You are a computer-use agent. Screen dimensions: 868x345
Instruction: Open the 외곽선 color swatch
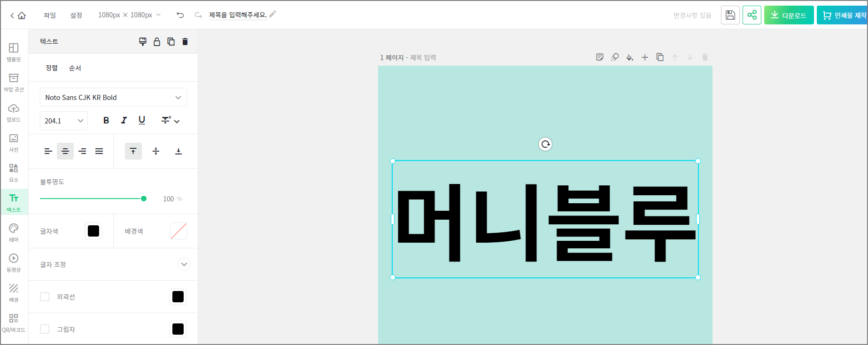point(178,297)
